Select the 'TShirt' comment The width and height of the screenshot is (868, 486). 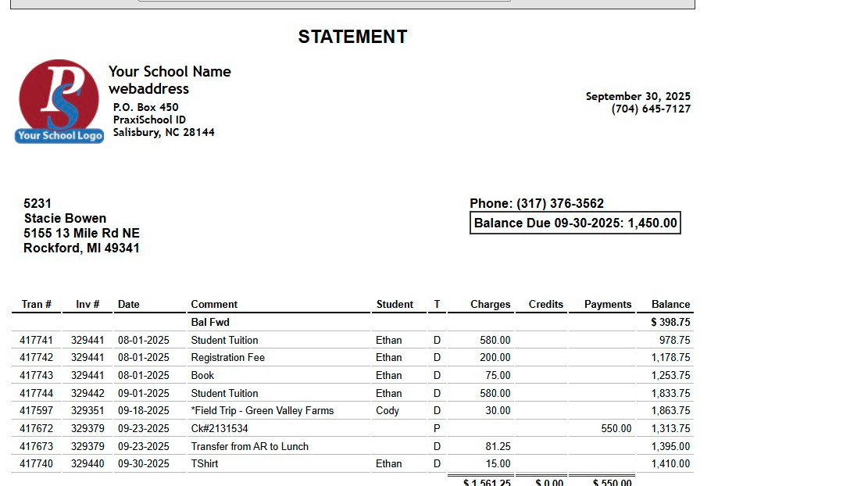[x=205, y=464]
